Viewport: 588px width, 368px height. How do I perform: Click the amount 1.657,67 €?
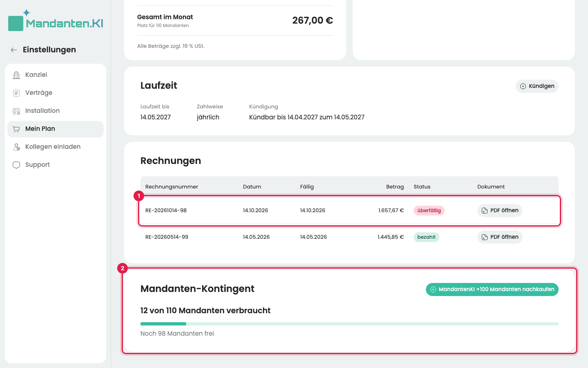click(391, 211)
